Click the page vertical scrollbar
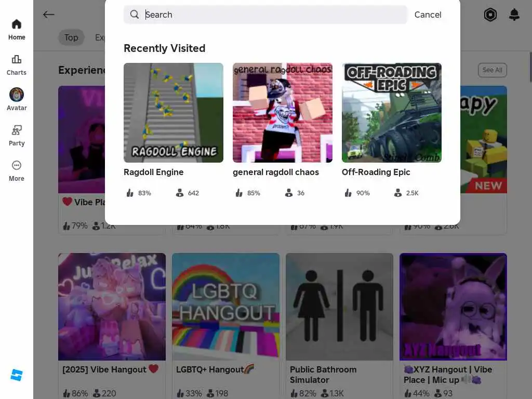This screenshot has width=532, height=399. 530,67
